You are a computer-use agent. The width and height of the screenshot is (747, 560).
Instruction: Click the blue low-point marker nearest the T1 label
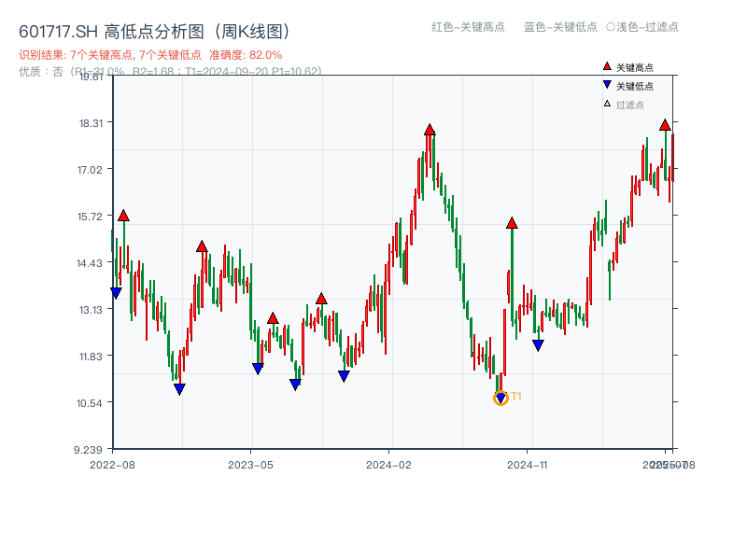(500, 398)
